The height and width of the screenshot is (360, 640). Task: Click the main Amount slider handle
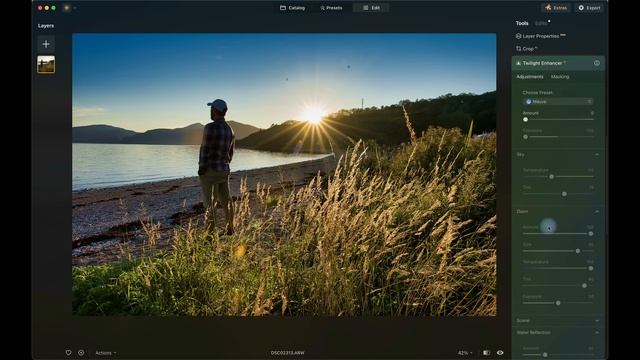click(x=526, y=120)
